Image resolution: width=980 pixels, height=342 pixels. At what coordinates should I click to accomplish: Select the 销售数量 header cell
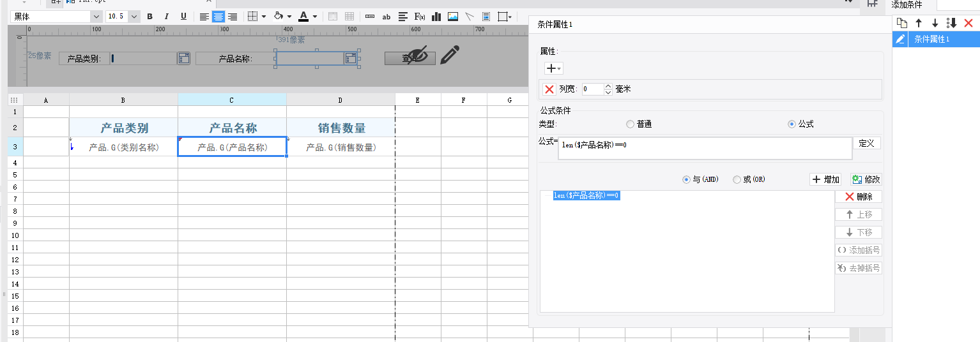(341, 128)
